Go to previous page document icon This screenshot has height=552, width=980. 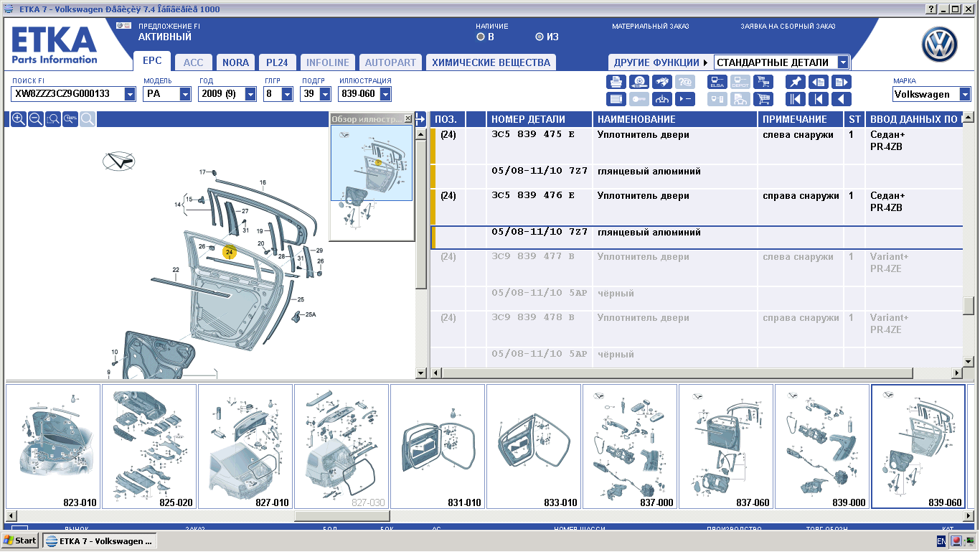(x=819, y=82)
